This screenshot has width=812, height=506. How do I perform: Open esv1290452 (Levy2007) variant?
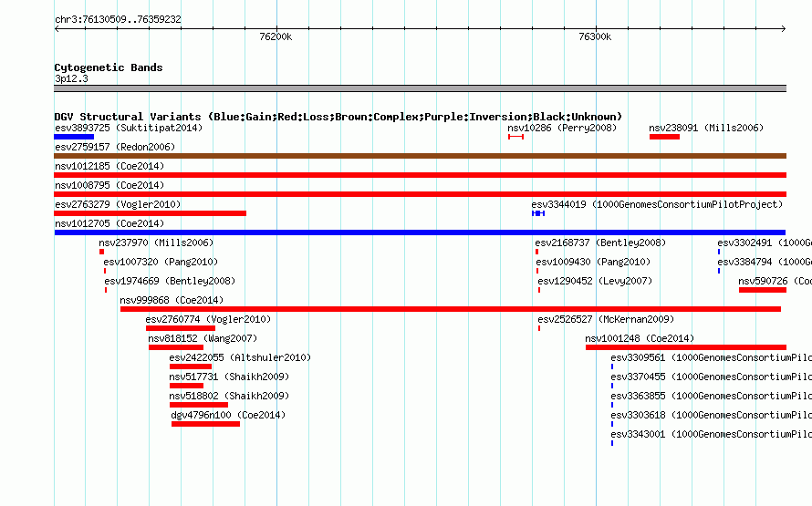595,281
